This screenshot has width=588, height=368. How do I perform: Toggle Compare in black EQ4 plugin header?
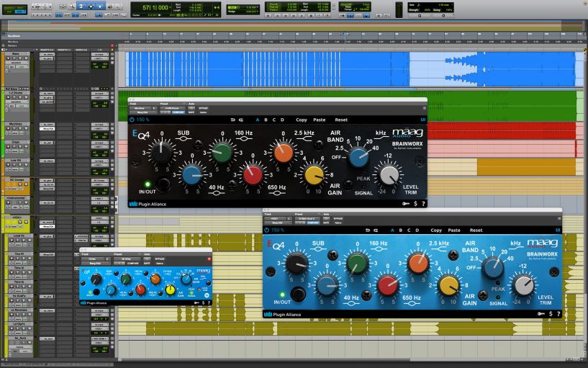(178, 112)
